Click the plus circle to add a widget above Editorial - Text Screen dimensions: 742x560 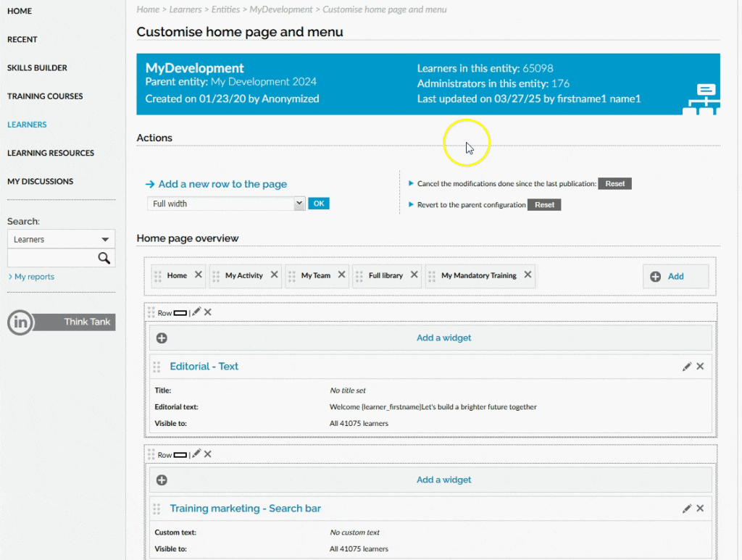tap(161, 338)
